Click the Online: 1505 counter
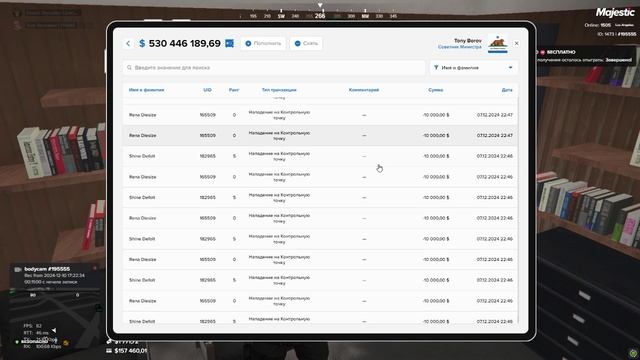The height and width of the screenshot is (360, 640). [x=597, y=25]
